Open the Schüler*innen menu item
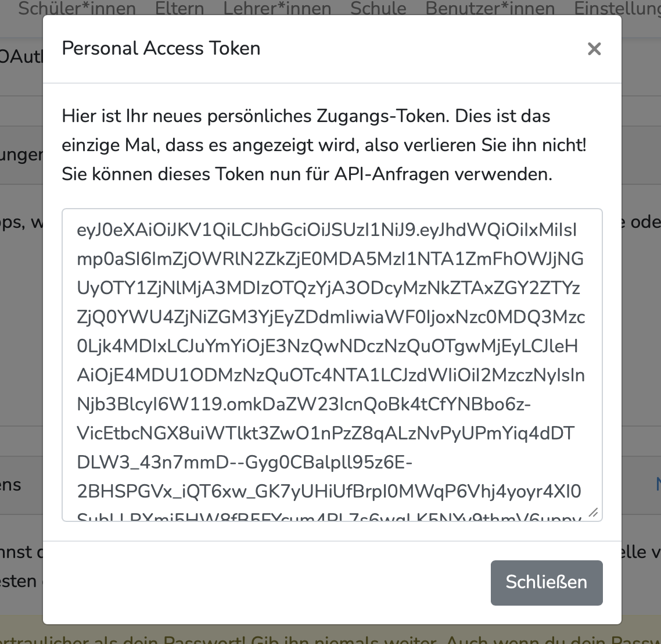The image size is (661, 644). (77, 9)
